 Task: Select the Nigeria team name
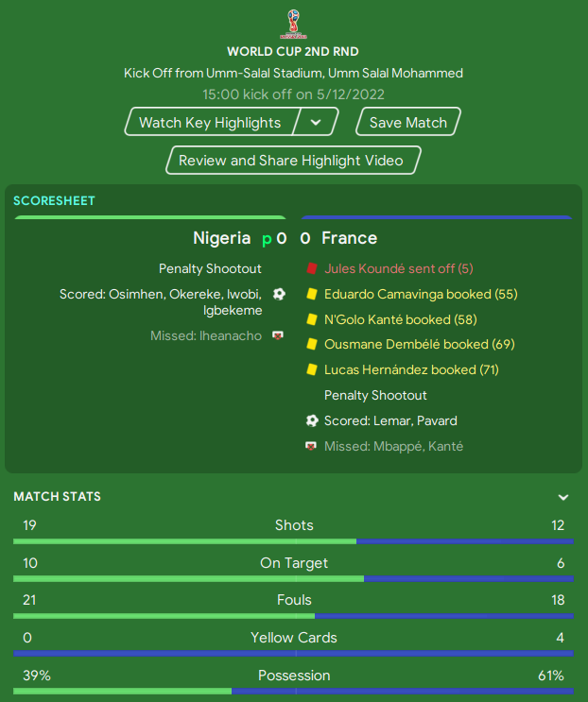[221, 238]
